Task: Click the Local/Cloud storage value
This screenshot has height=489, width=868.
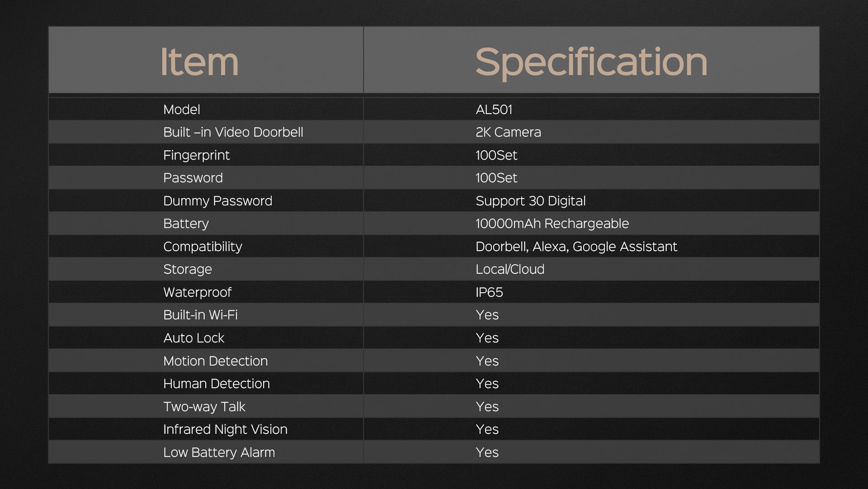Action: click(x=510, y=269)
